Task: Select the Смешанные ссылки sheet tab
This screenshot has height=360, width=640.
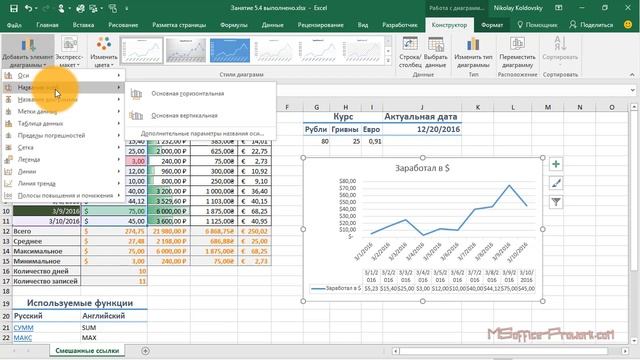Action: 87,351
